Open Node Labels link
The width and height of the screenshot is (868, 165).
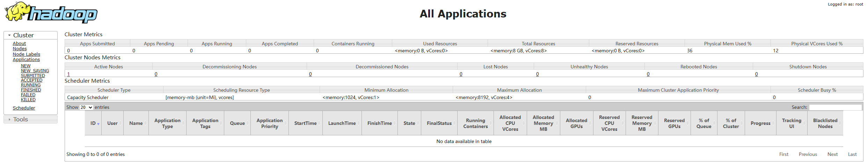point(26,54)
